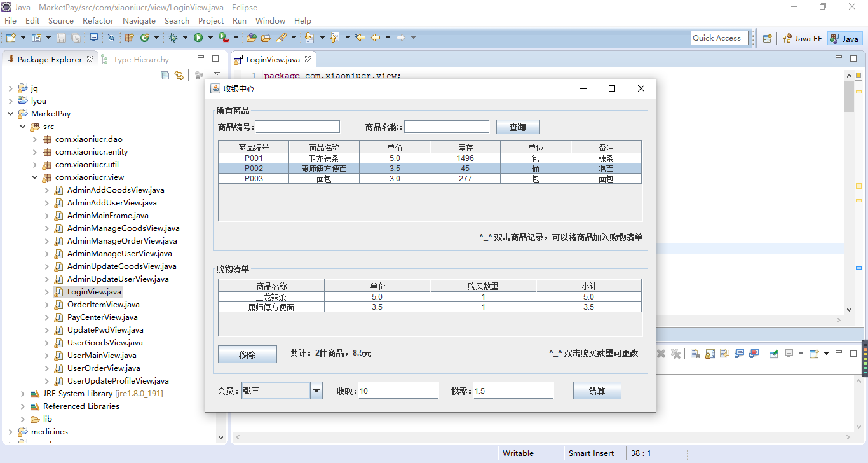
Task: Open the 会员 member dropdown arrow
Action: (x=316, y=390)
